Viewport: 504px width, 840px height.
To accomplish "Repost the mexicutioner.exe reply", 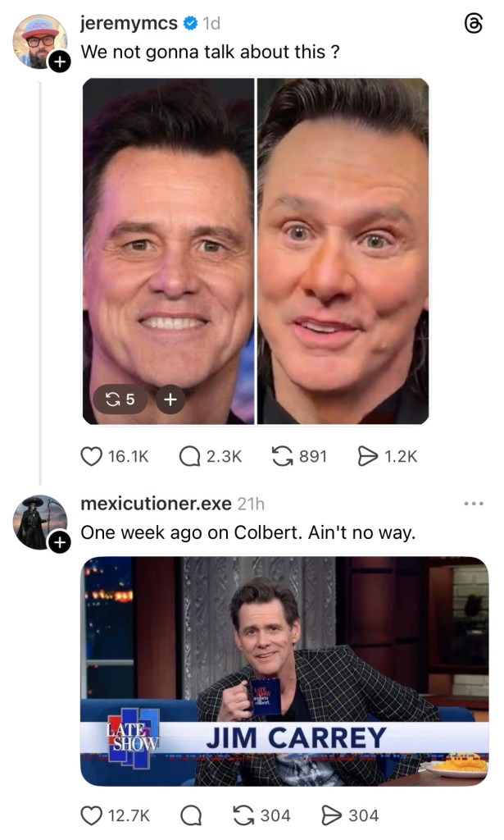I will coord(243,815).
